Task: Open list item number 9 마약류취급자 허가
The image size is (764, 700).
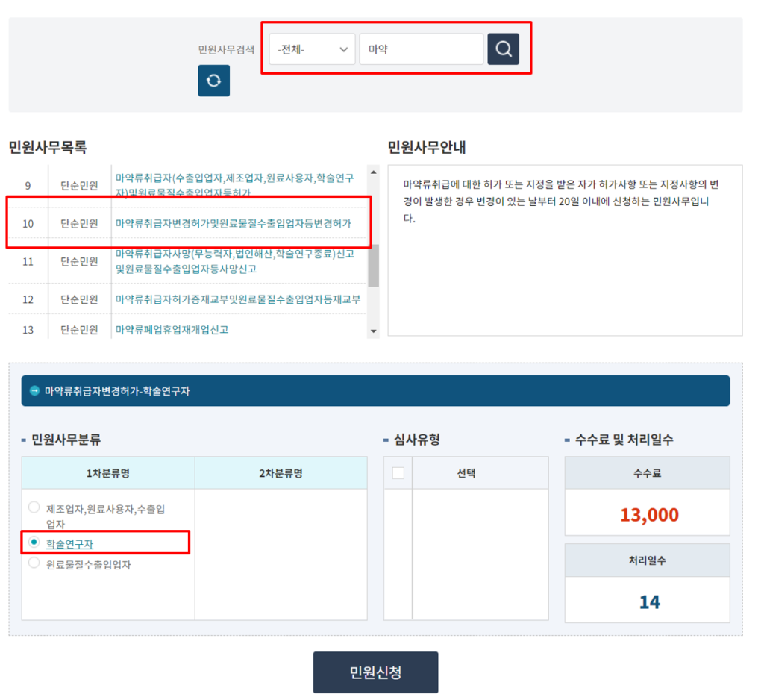Action: pos(234,184)
